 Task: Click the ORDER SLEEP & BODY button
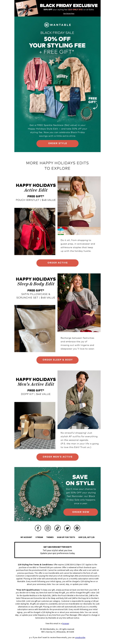[57, 360]
